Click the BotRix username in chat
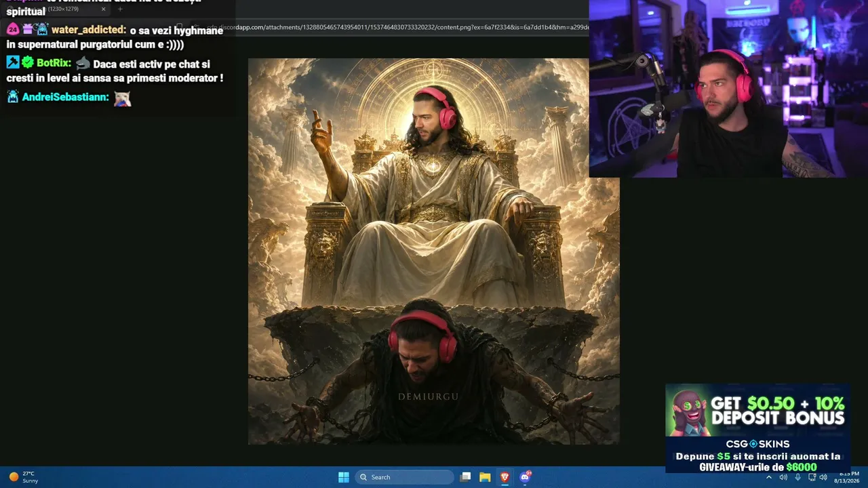868x488 pixels. coord(54,63)
